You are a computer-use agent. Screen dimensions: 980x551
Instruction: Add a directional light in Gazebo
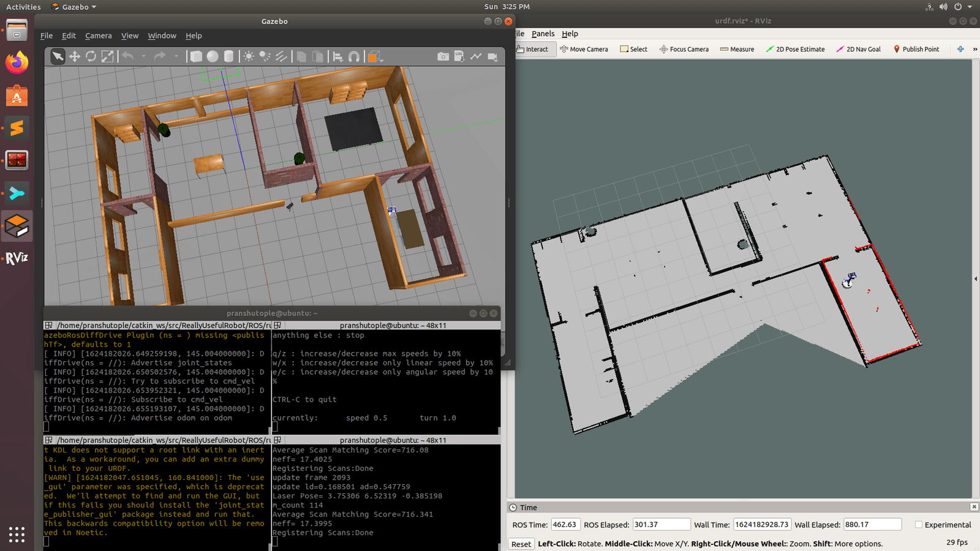281,56
